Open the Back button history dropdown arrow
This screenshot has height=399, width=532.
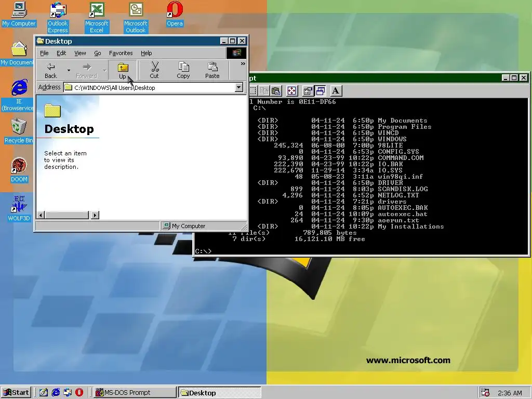(69, 71)
